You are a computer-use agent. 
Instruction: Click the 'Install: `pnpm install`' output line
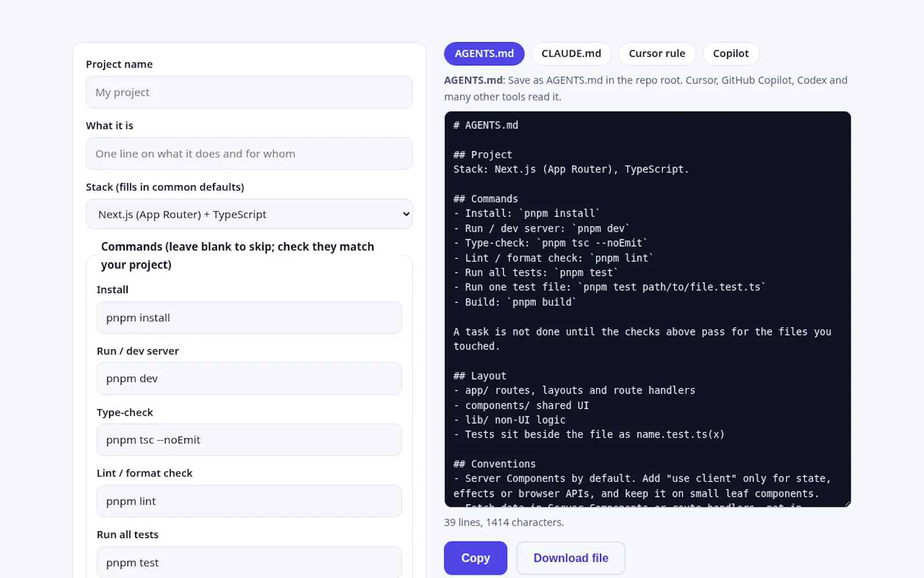[527, 214]
